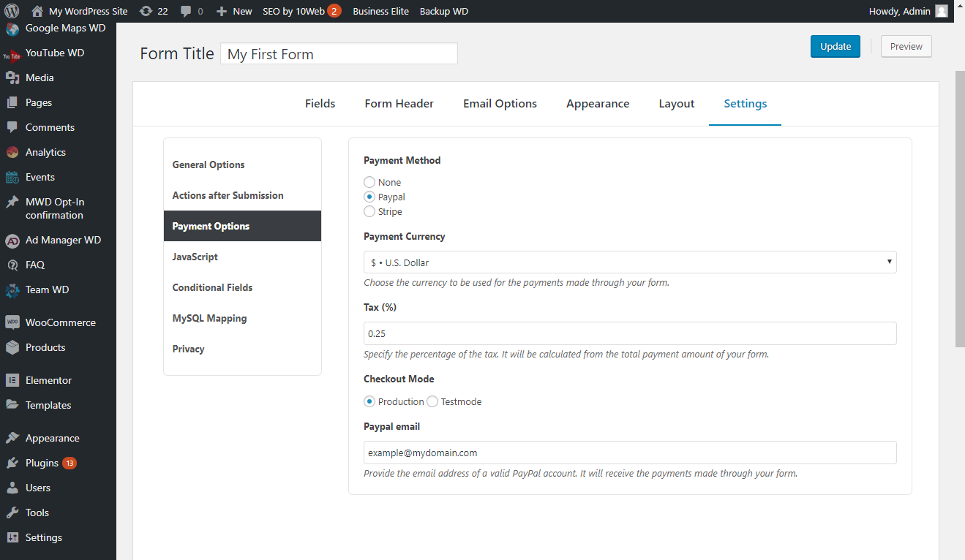Open Conditional Fields section
Screen dimensions: 965x560
click(x=242, y=287)
